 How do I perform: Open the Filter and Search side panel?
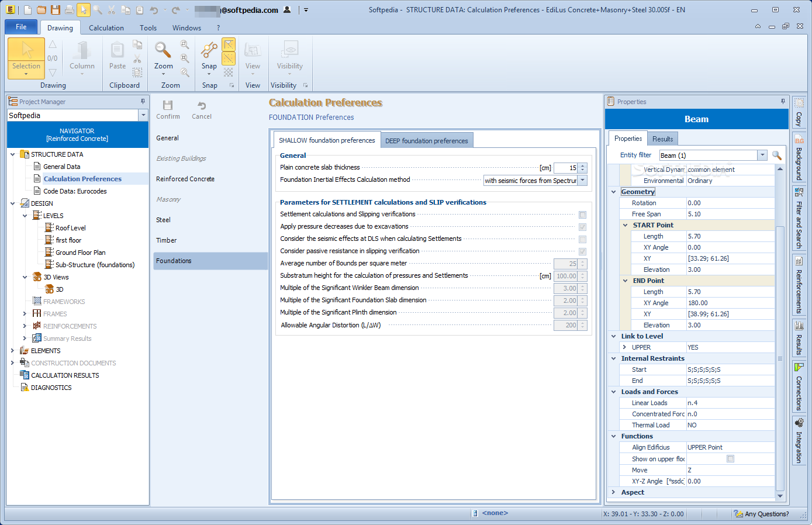(x=799, y=218)
